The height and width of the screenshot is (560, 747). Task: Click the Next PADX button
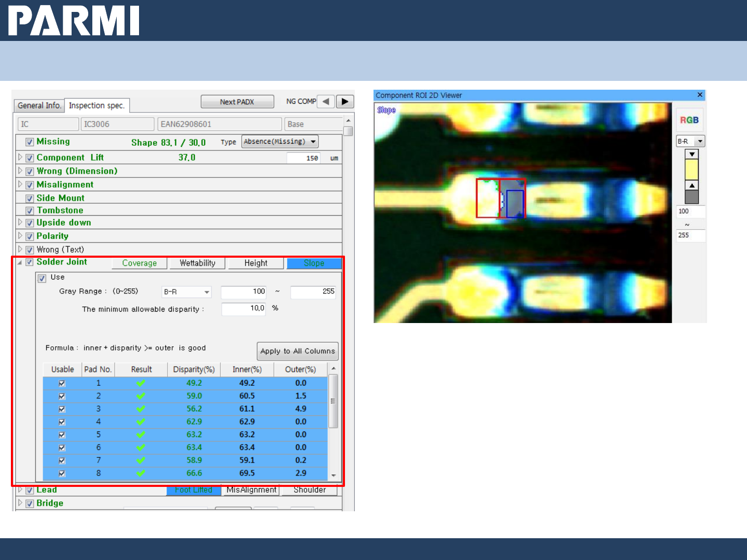(x=237, y=102)
